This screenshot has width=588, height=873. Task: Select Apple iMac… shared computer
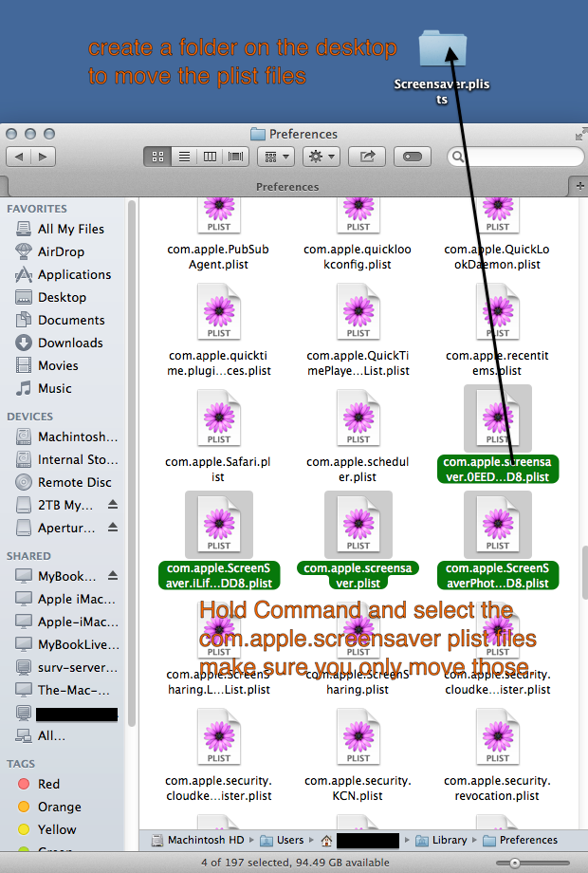tap(65, 599)
